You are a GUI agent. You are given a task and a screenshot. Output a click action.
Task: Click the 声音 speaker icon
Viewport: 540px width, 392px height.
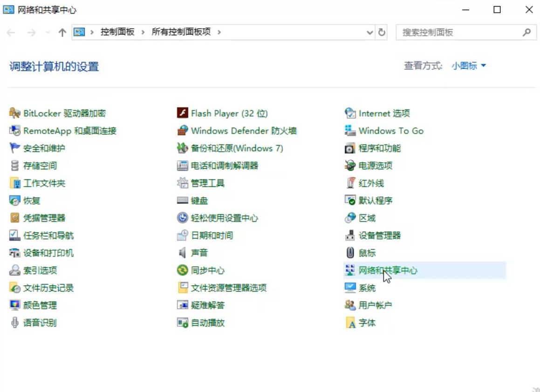coord(183,253)
